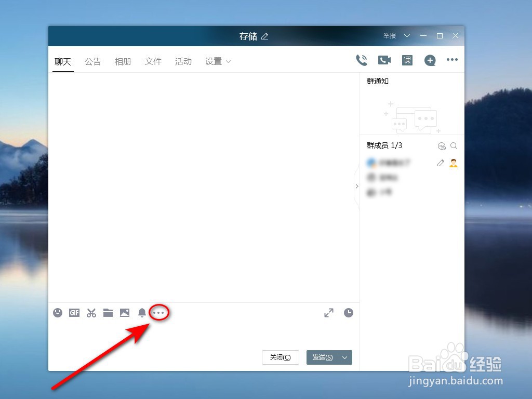532x399 pixels.
Task: Open message history with the clock icon
Action: 349,313
